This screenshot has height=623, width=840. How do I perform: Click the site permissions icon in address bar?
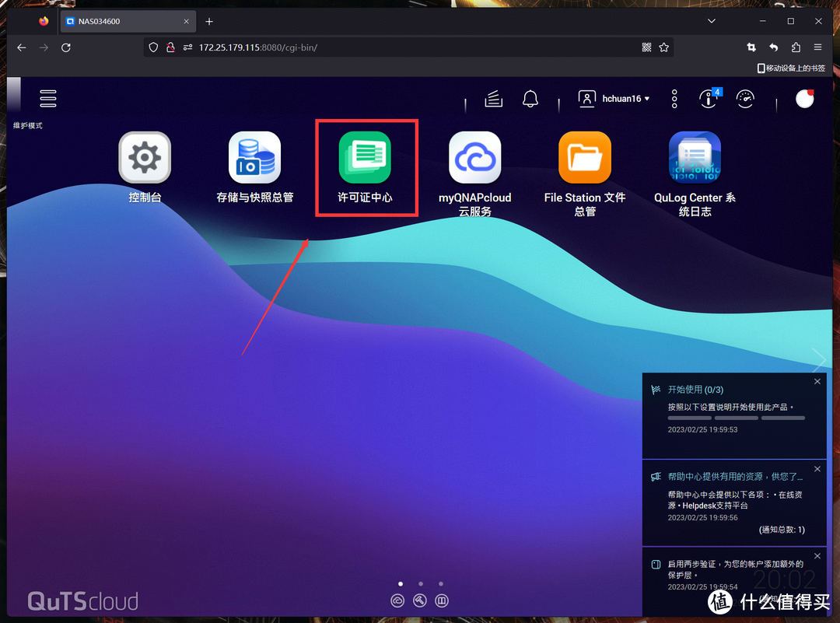coord(187,47)
